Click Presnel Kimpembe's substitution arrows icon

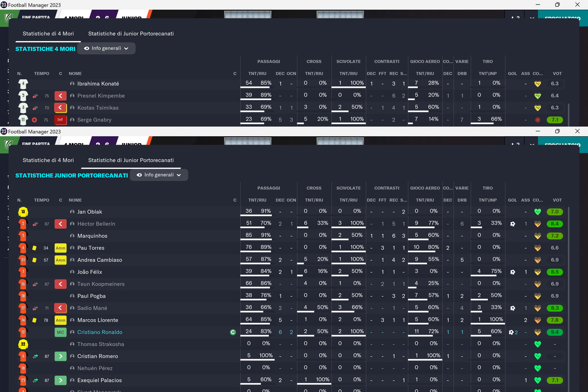35,96
